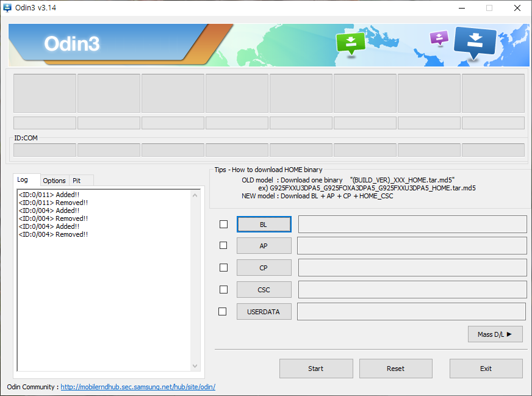Click the log scrollbar up arrow

(x=195, y=195)
